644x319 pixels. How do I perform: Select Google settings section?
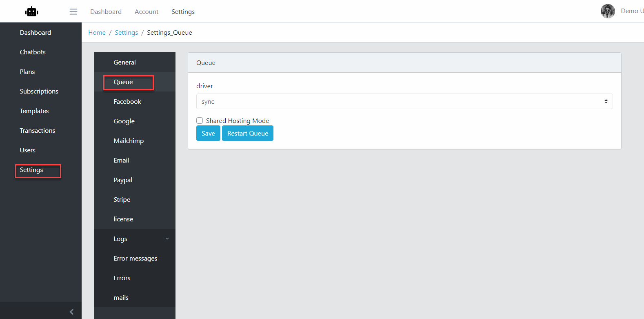[x=135, y=121]
